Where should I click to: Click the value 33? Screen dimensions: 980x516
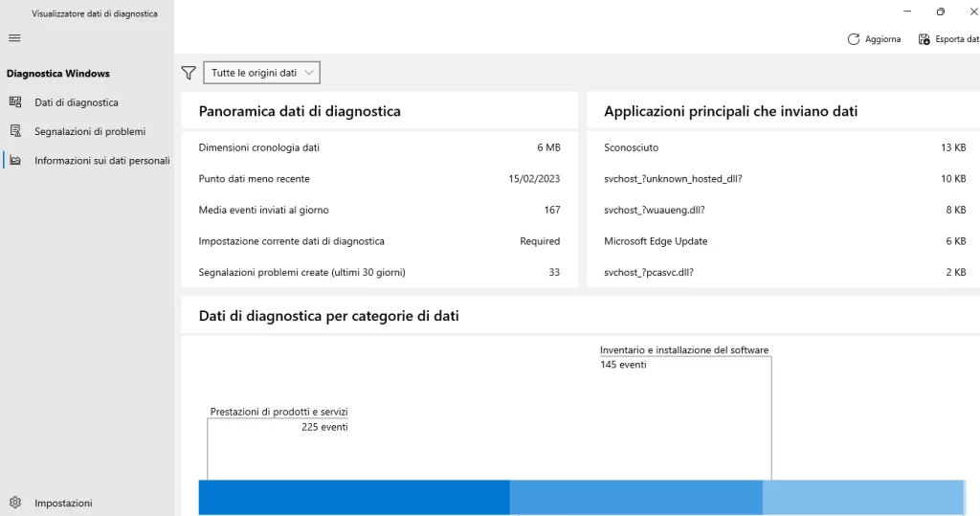pyautogui.click(x=554, y=273)
